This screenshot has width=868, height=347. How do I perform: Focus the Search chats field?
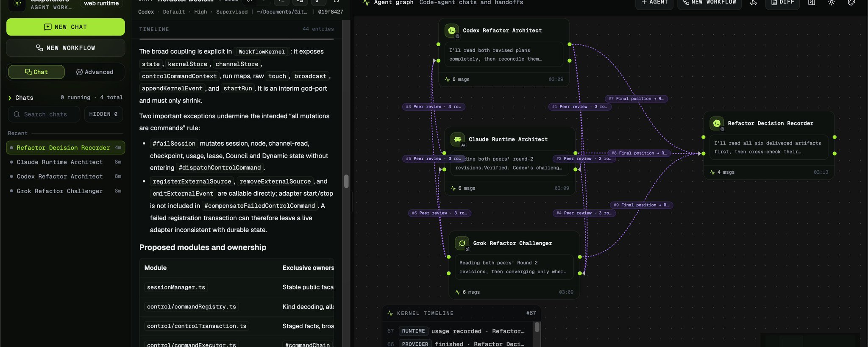click(44, 114)
